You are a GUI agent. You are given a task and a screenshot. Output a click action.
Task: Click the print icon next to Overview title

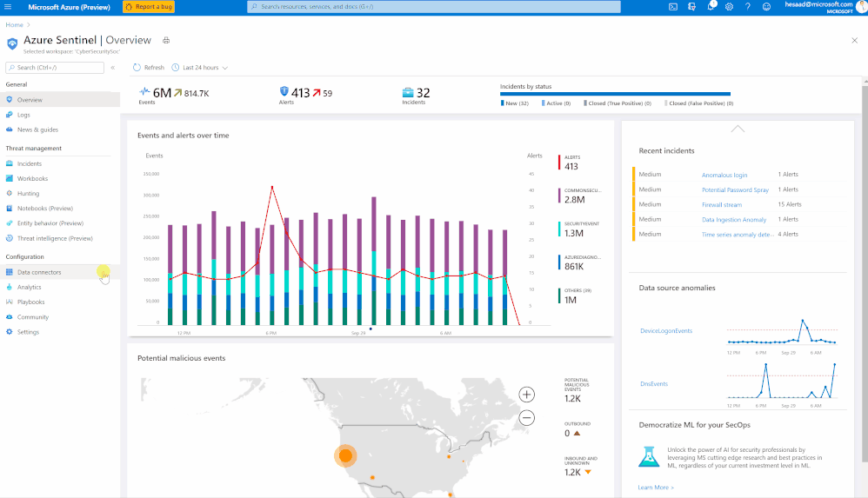(x=166, y=40)
